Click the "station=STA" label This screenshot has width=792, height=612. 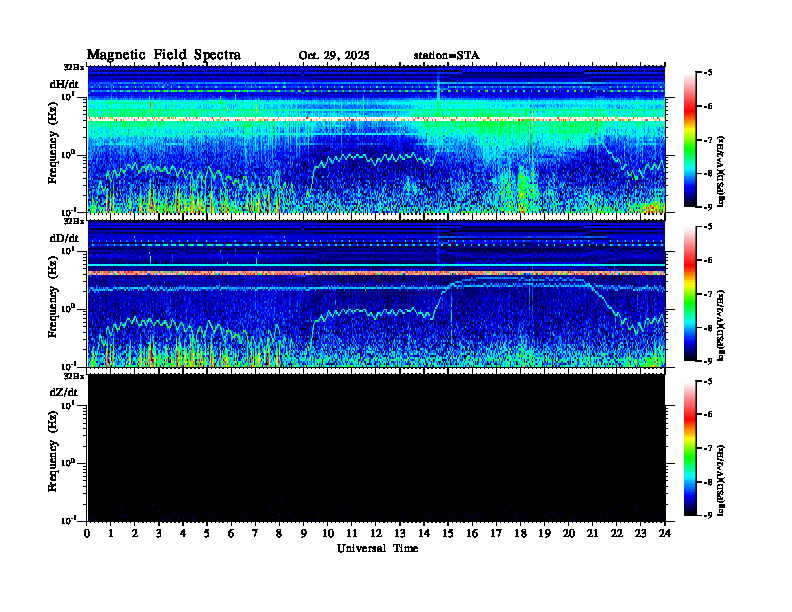click(446, 56)
